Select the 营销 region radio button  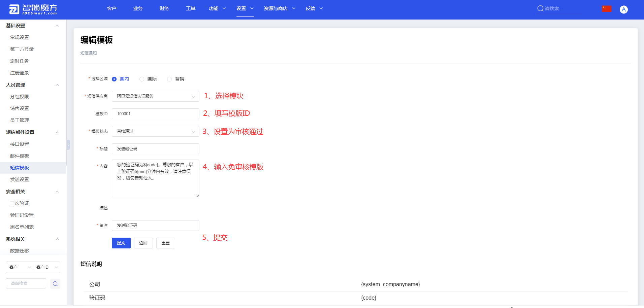169,79
